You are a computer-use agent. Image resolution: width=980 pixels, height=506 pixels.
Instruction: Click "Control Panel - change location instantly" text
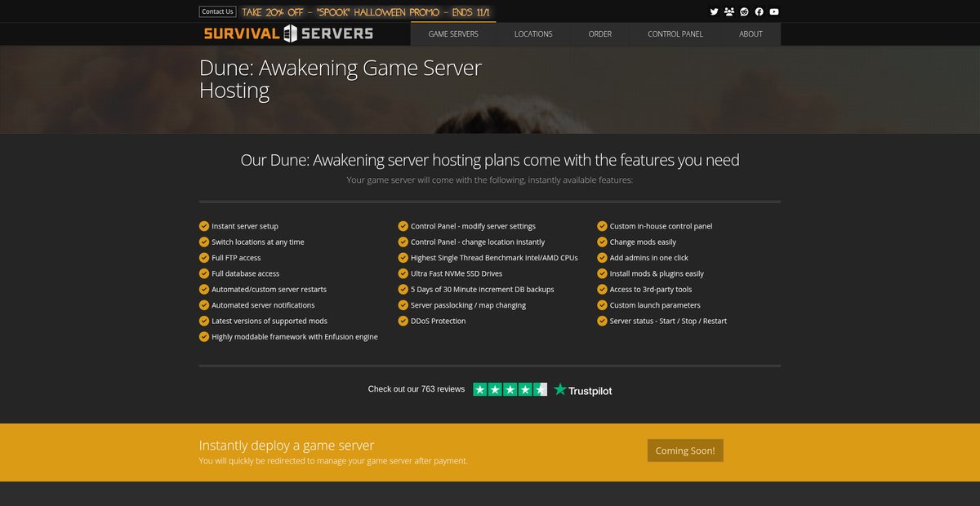click(x=478, y=242)
